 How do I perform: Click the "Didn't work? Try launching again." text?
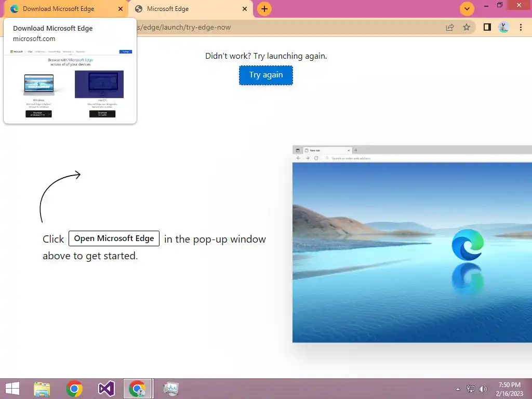[266, 56]
